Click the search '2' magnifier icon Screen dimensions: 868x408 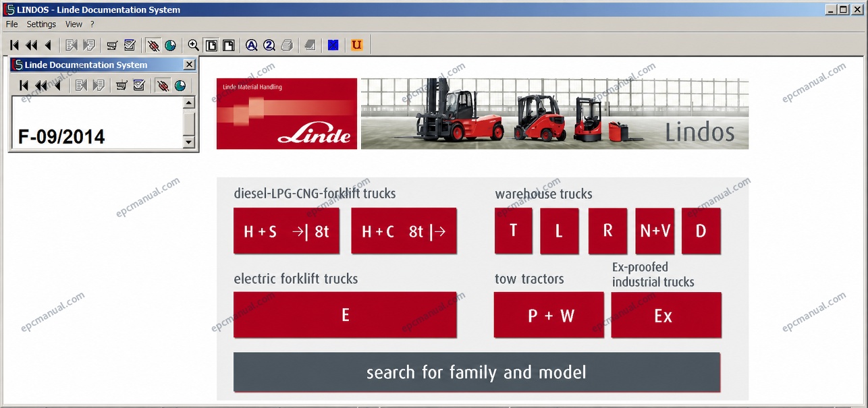pyautogui.click(x=269, y=45)
